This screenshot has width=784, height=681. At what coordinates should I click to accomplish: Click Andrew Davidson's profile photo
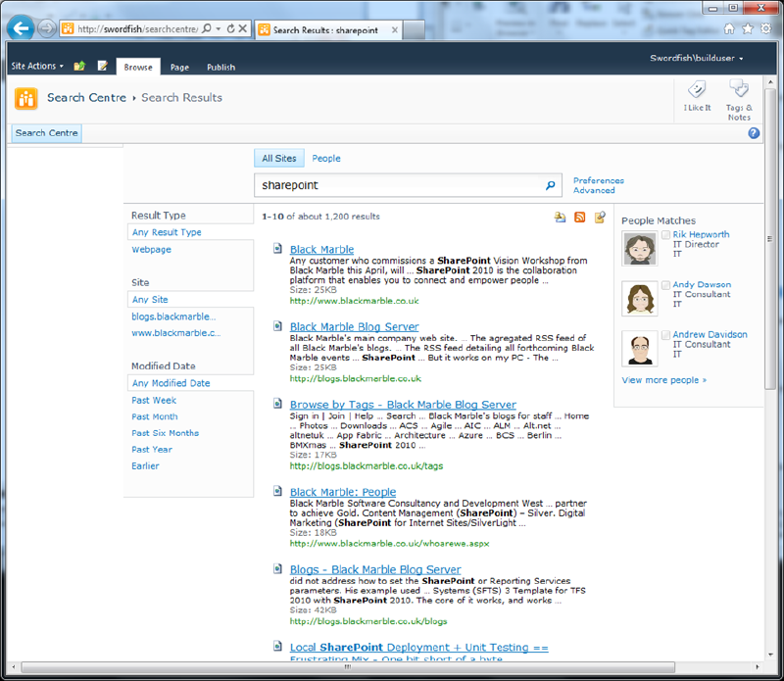640,349
